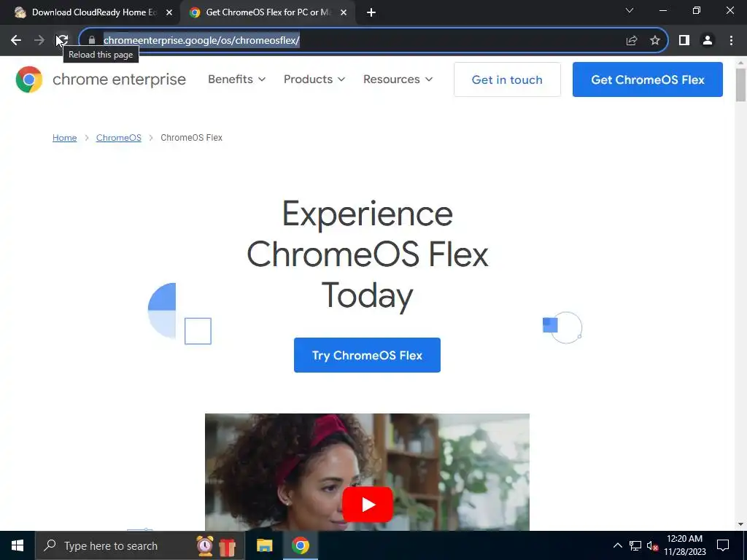Click the muted volume tray icon
Viewport: 747px width, 560px height.
pos(652,545)
